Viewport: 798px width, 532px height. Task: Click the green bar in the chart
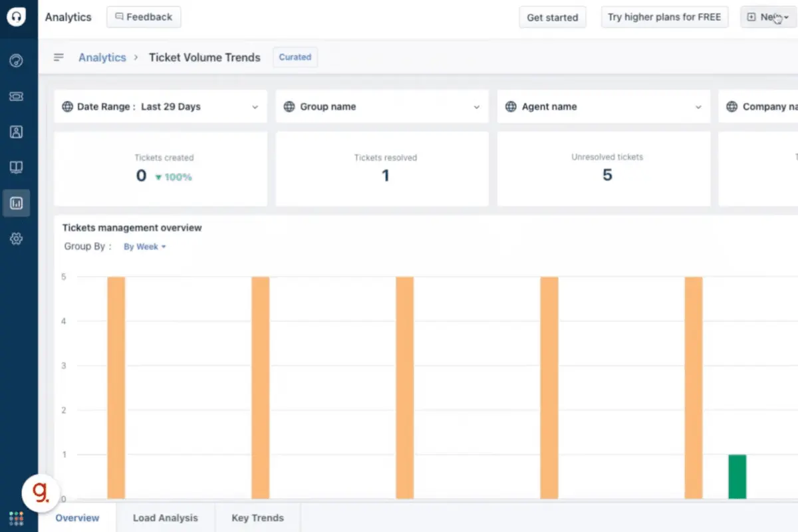737,477
